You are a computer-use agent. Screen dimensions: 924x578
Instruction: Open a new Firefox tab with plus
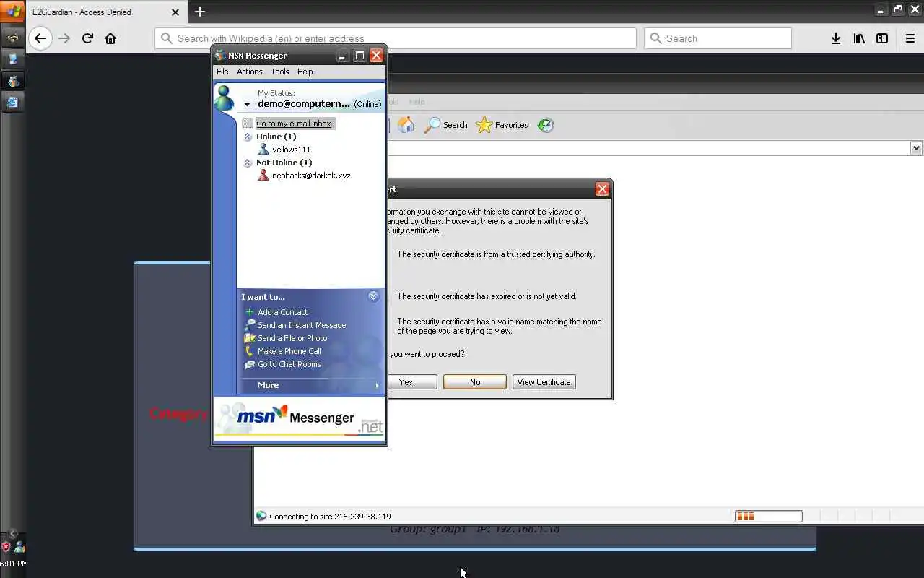click(200, 12)
